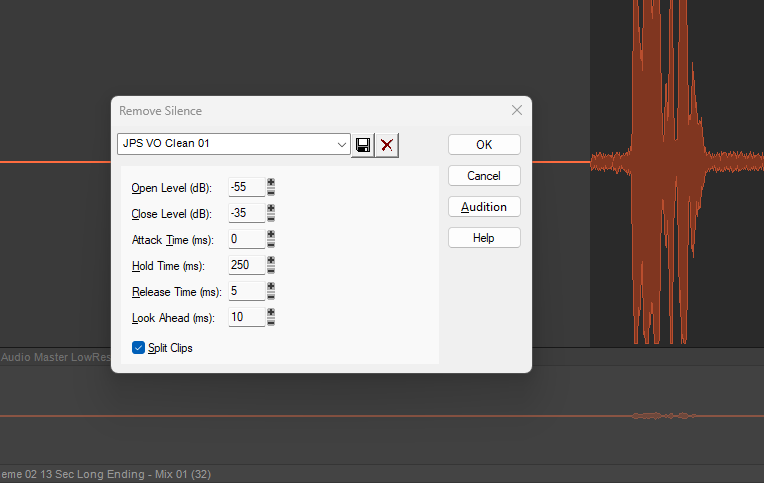This screenshot has height=483, width=764.
Task: Open Help for Remove Silence
Action: [484, 238]
